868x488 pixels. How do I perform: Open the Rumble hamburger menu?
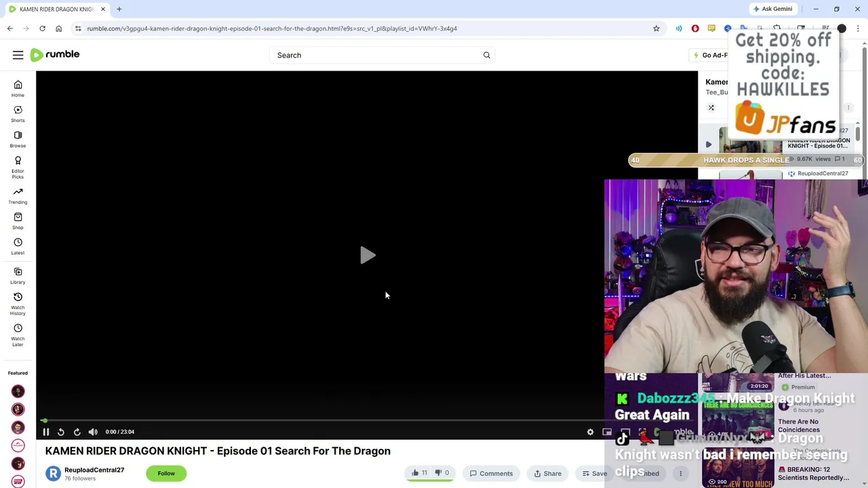(18, 55)
